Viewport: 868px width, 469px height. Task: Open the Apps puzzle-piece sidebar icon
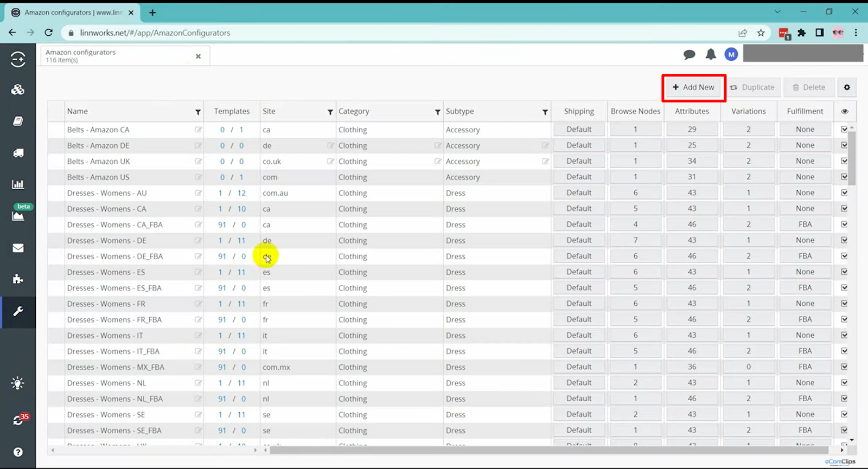tap(18, 279)
